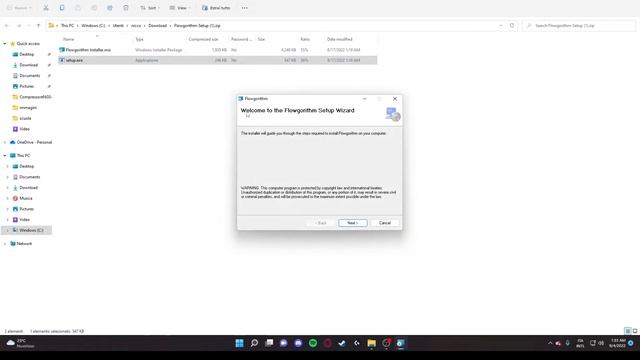Open the weather widget on the taskbar
This screenshot has height=360, width=640.
20,343
